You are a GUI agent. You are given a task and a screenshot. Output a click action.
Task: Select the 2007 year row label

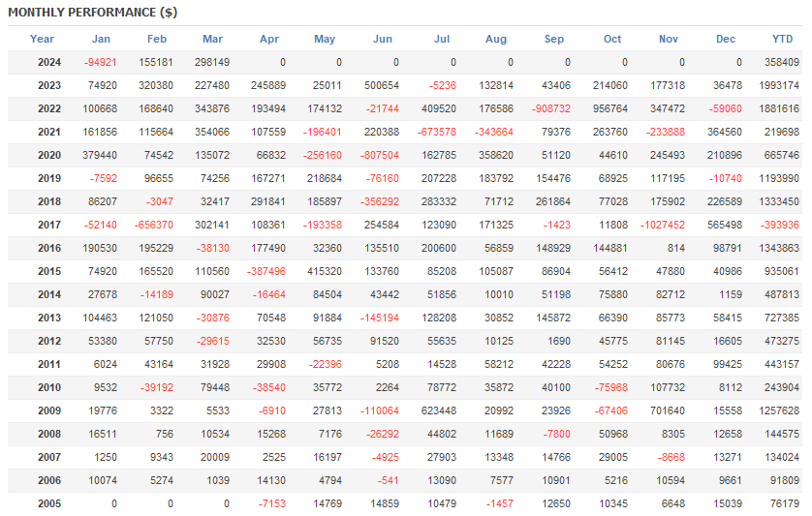pyautogui.click(x=49, y=457)
